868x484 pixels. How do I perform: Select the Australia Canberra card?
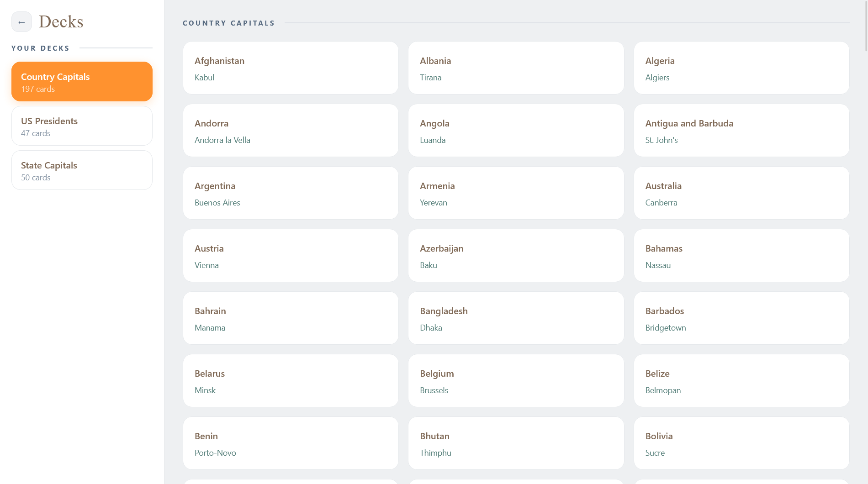(741, 193)
